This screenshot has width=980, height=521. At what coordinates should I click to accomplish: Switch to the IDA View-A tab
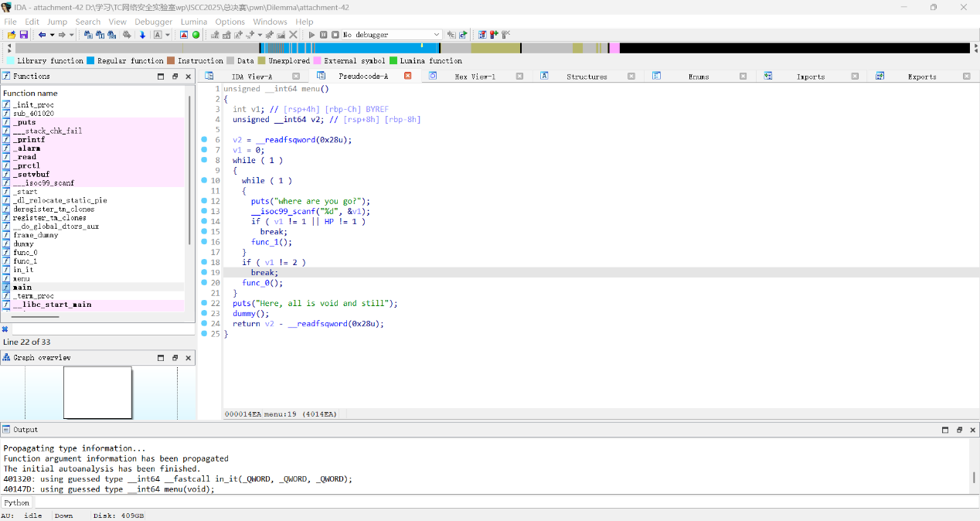251,77
